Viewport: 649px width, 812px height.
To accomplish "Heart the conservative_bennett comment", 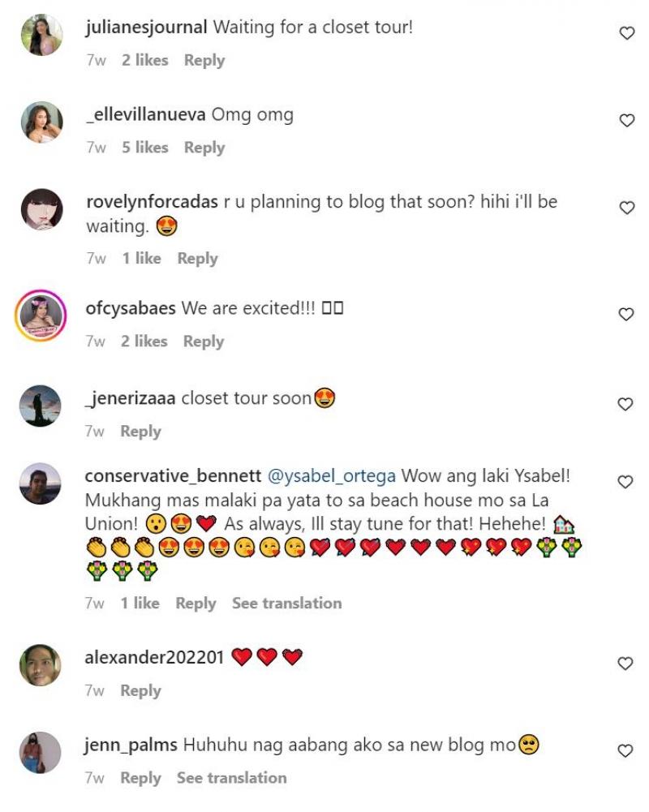I will pyautogui.click(x=626, y=483).
